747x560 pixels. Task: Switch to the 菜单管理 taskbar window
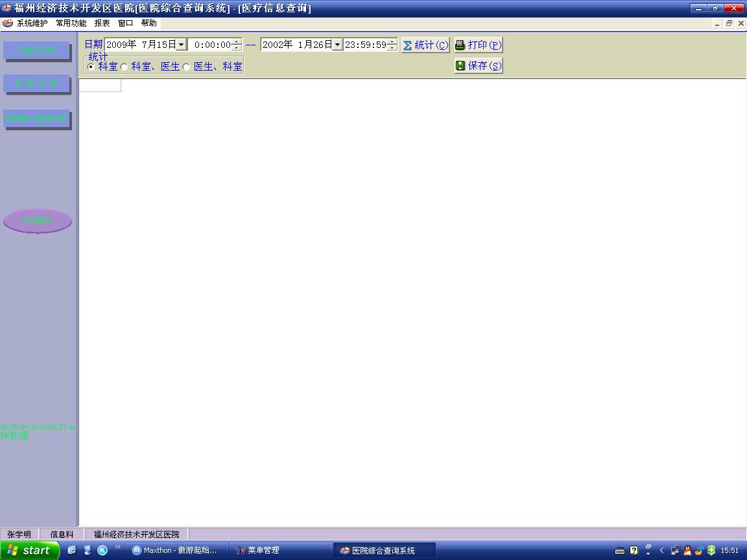click(x=280, y=550)
